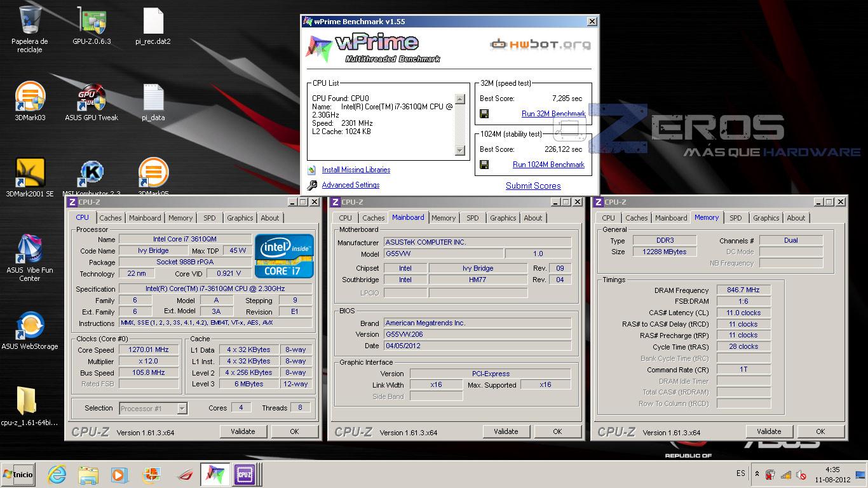868x488 pixels.
Task: Open the Processor #1 selection dropdown
Action: [x=153, y=409]
